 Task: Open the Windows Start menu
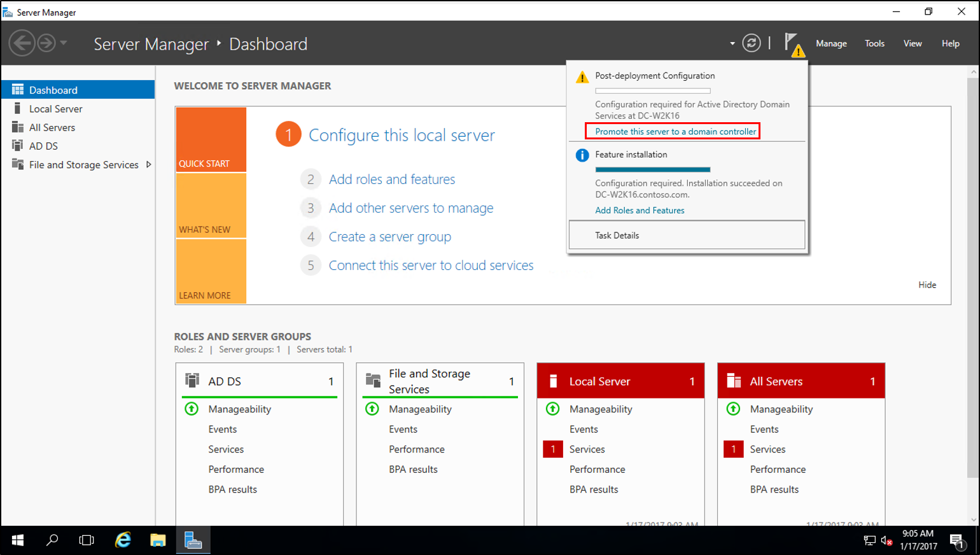click(x=16, y=540)
